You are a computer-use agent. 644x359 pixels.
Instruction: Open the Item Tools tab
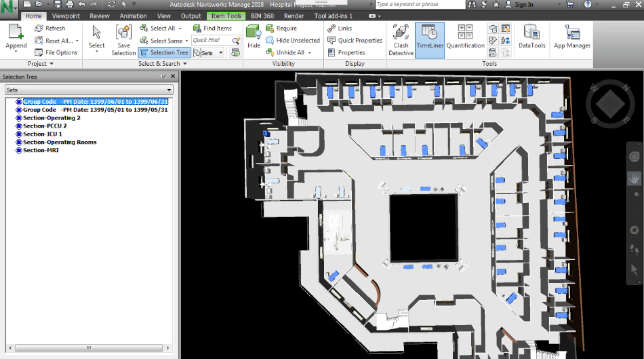(x=226, y=16)
